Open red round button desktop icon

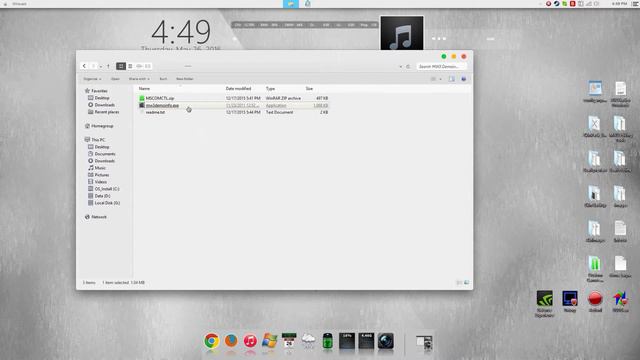595,302
